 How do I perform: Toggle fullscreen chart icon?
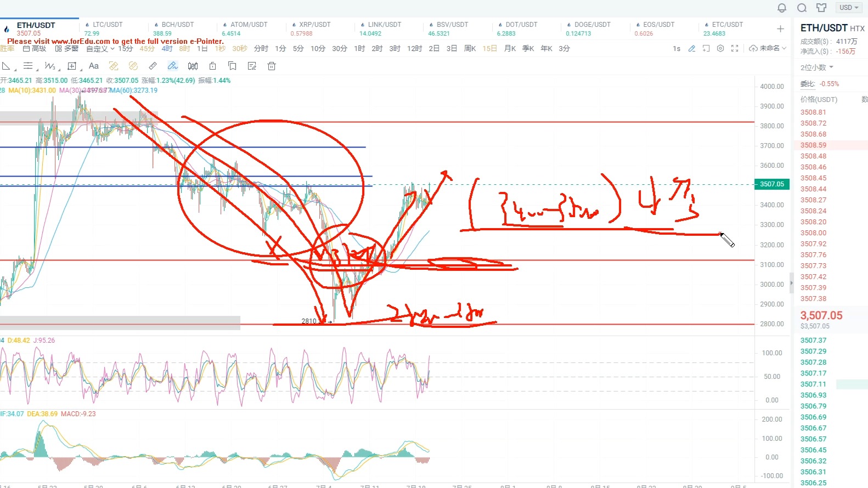pyautogui.click(x=735, y=49)
